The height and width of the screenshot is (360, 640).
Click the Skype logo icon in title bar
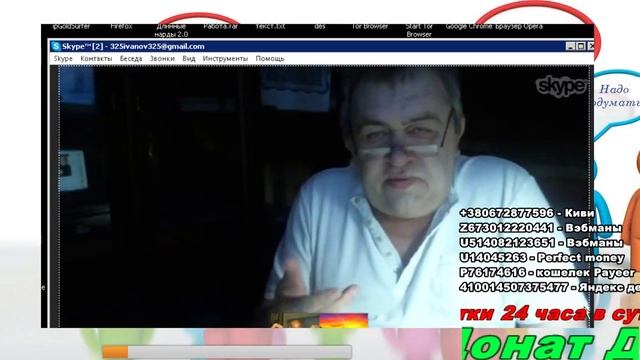[56, 46]
